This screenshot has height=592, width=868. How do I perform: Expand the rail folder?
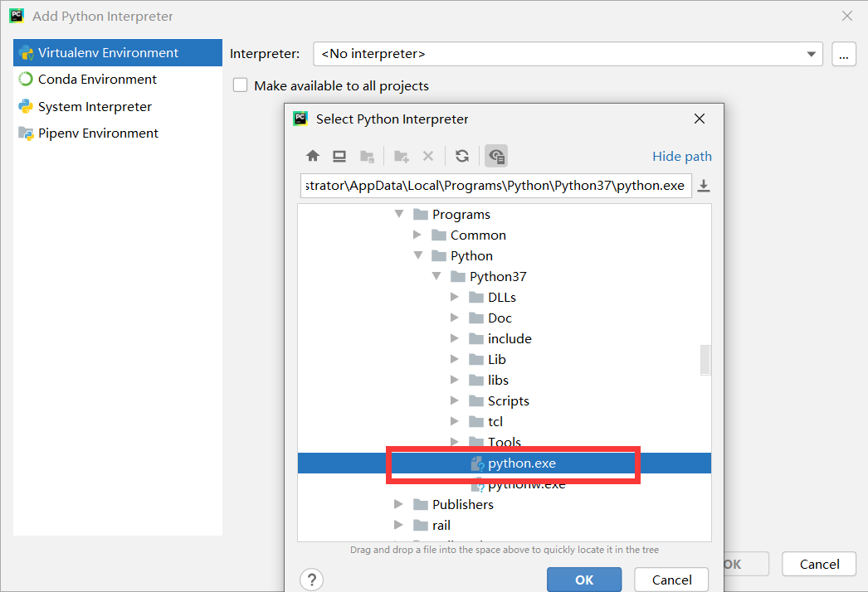coord(398,525)
